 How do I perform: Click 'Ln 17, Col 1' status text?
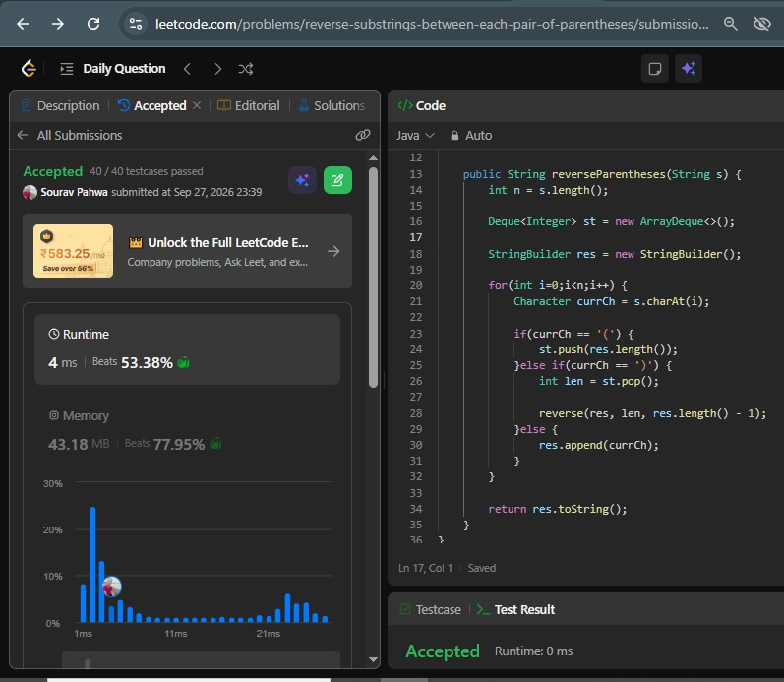(426, 568)
